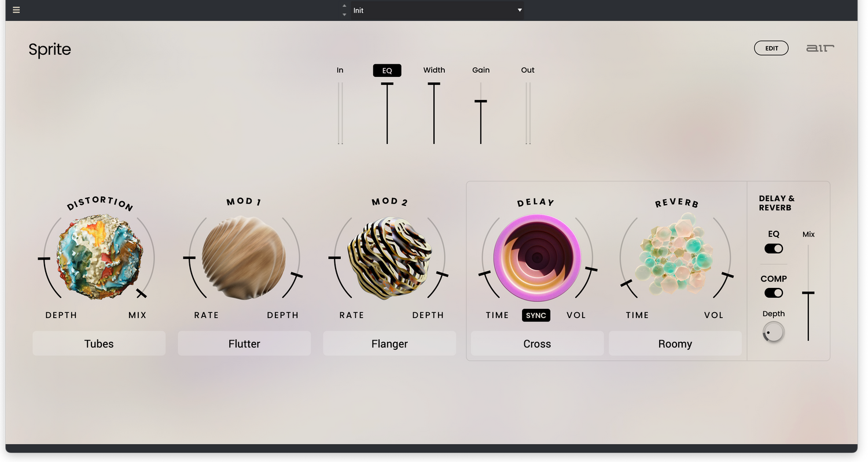The height and width of the screenshot is (462, 868).
Task: Open the Flanger mod type selector
Action: tap(389, 343)
